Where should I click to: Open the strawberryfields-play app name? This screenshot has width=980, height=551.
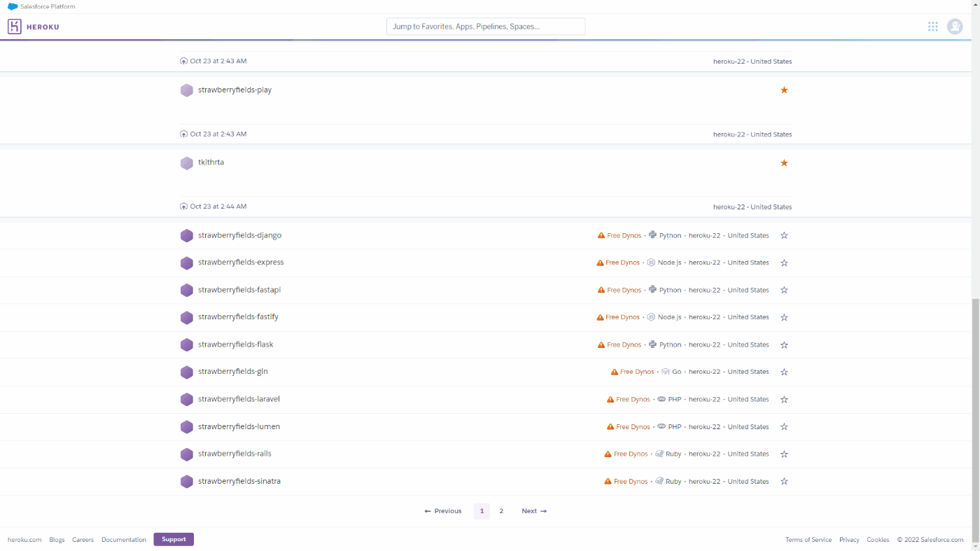coord(234,90)
